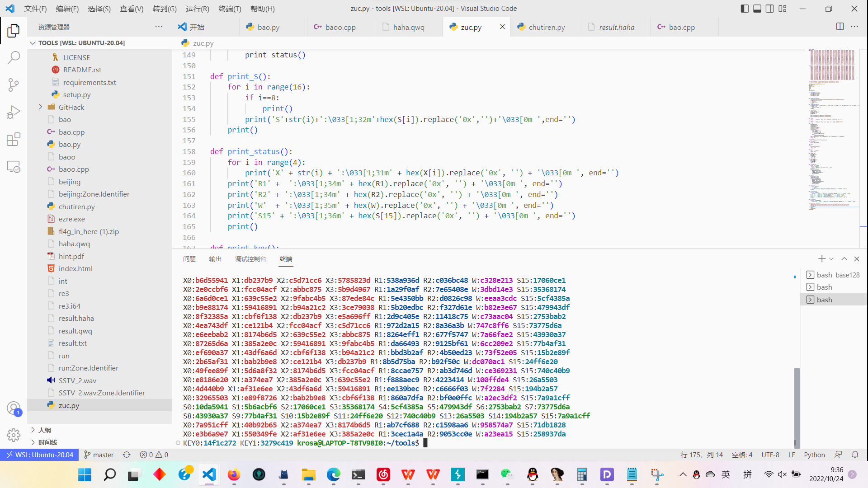Open the 运行(R) menu
Screen dimensions: 868x488
[x=198, y=9]
